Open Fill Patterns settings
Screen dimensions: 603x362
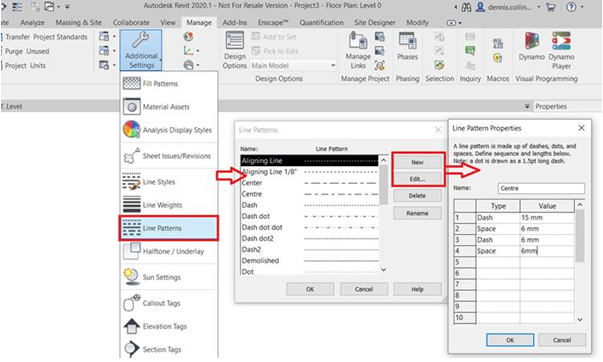160,83
